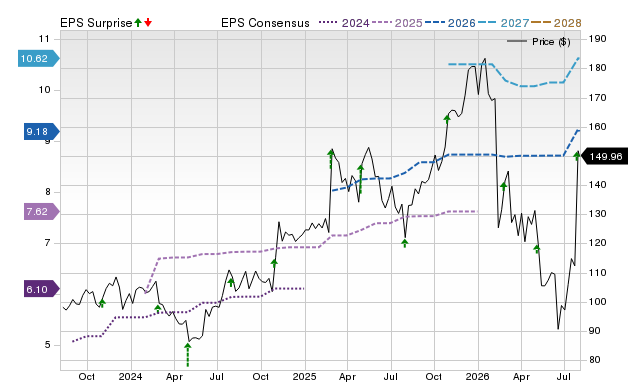Click the black 149.96 current price tag
This screenshot has width=640, height=382.
pyautogui.click(x=604, y=156)
